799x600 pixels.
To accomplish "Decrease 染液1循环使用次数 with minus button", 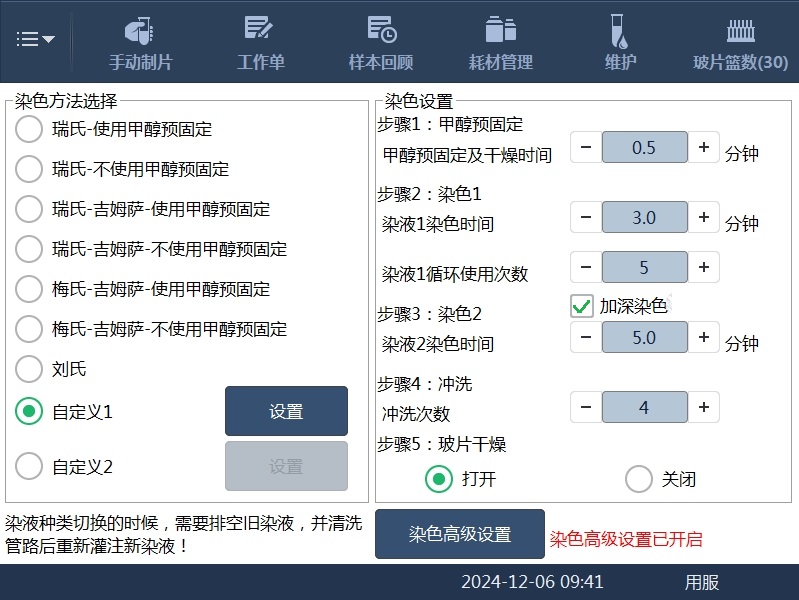I will 585,267.
